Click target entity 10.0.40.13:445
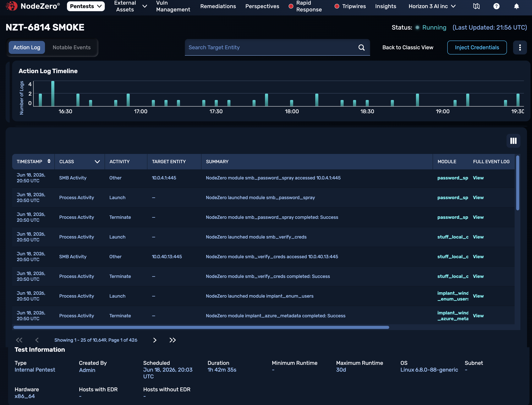This screenshot has width=532, height=405. [x=167, y=257]
